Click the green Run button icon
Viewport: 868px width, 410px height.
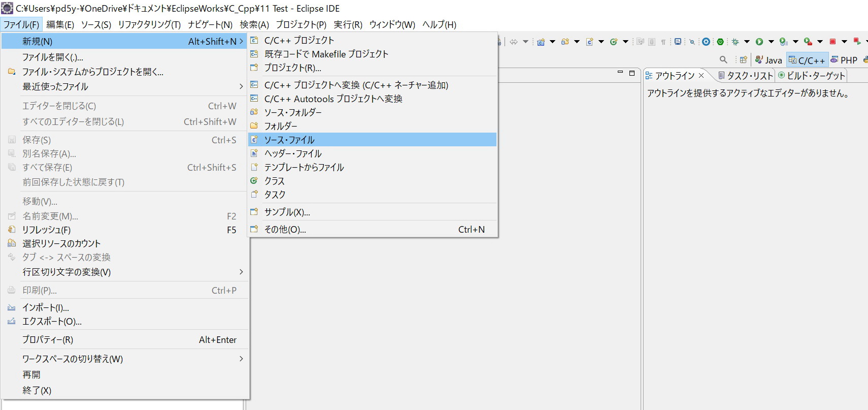pyautogui.click(x=759, y=42)
